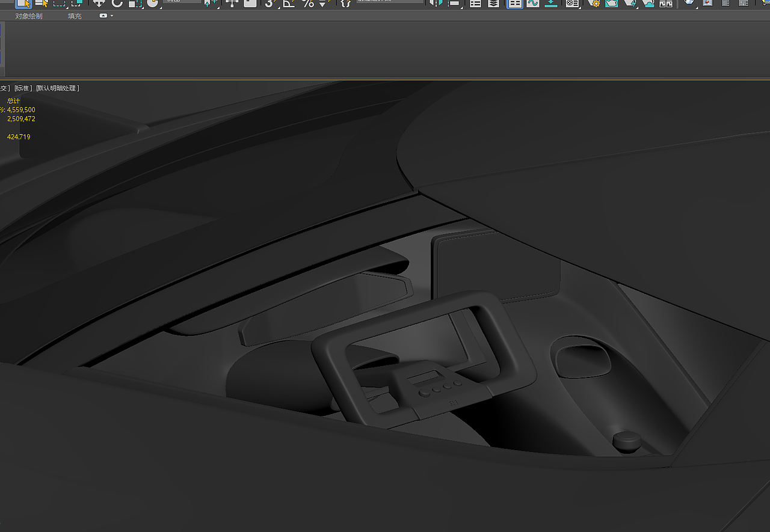
Task: Open the Schematic View
Action: click(551, 2)
